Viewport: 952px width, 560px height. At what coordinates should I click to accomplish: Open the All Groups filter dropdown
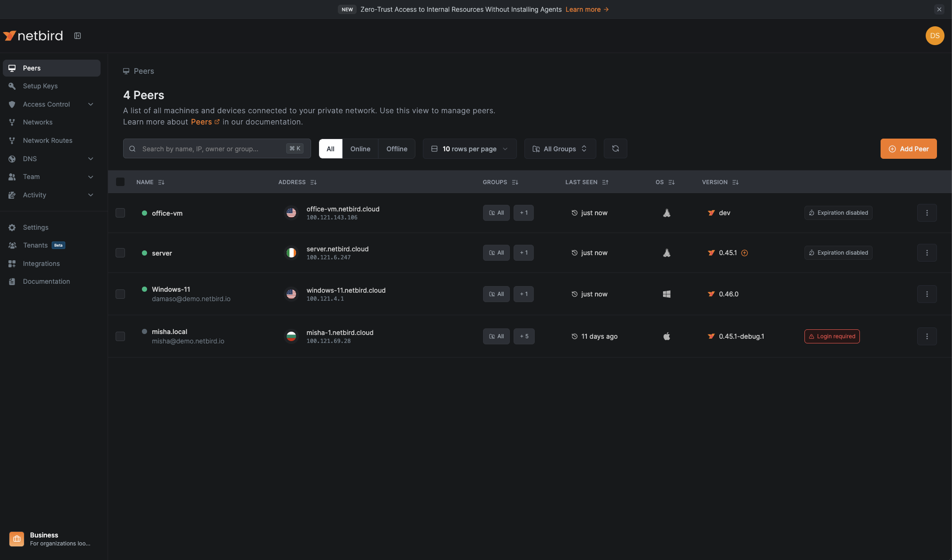[560, 148]
